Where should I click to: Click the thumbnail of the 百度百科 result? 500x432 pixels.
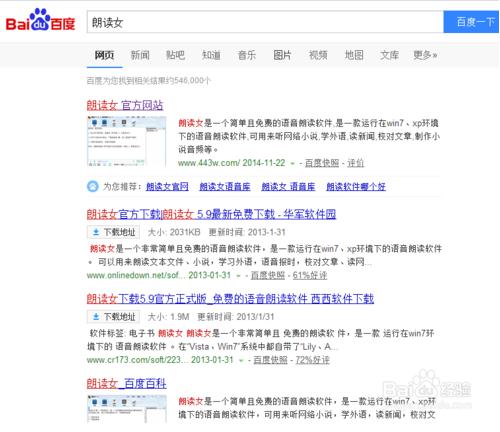tap(127, 408)
